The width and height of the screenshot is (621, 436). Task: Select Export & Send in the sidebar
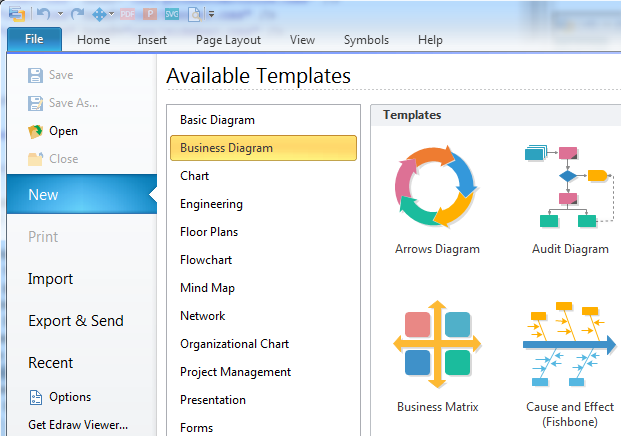pos(76,321)
